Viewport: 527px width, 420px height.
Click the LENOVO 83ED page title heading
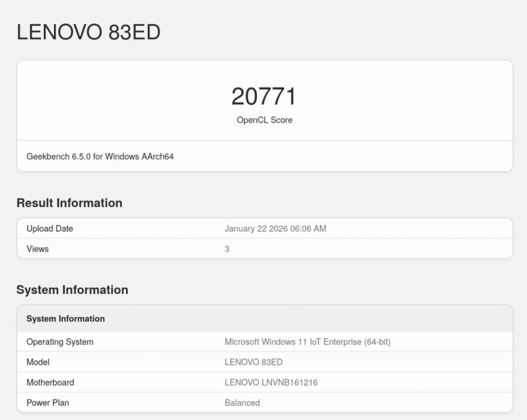click(89, 32)
